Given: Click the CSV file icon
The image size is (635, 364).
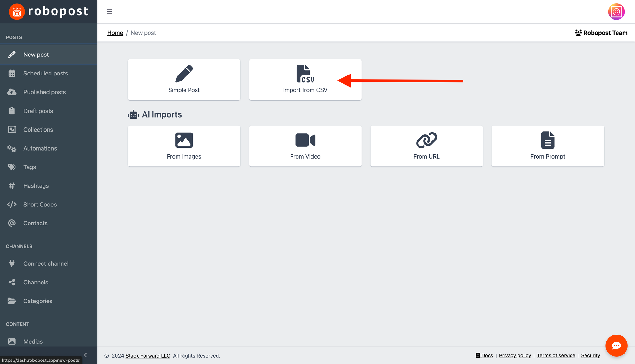Looking at the screenshot, I should coord(305,74).
